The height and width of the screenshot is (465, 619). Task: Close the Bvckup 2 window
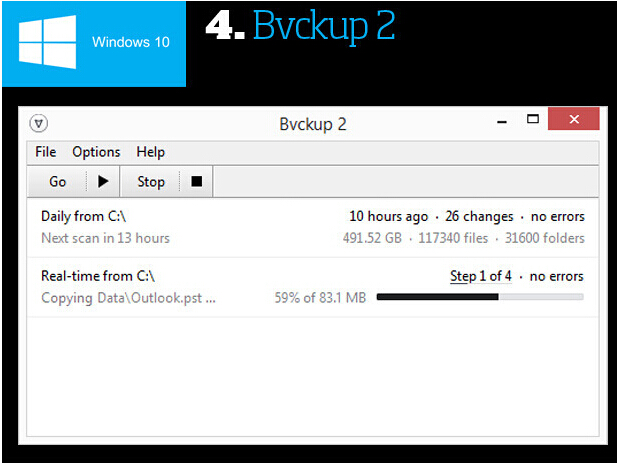pyautogui.click(x=575, y=120)
